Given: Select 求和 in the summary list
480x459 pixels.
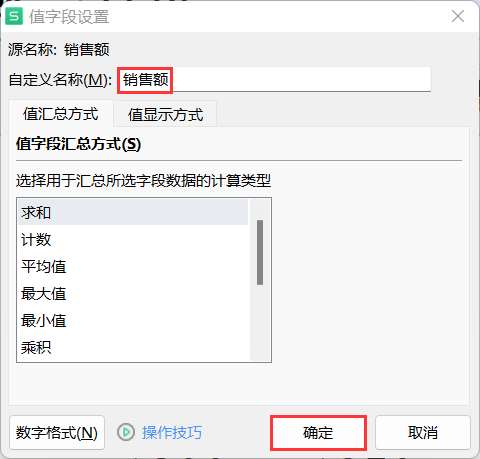Looking at the screenshot, I should (x=133, y=212).
